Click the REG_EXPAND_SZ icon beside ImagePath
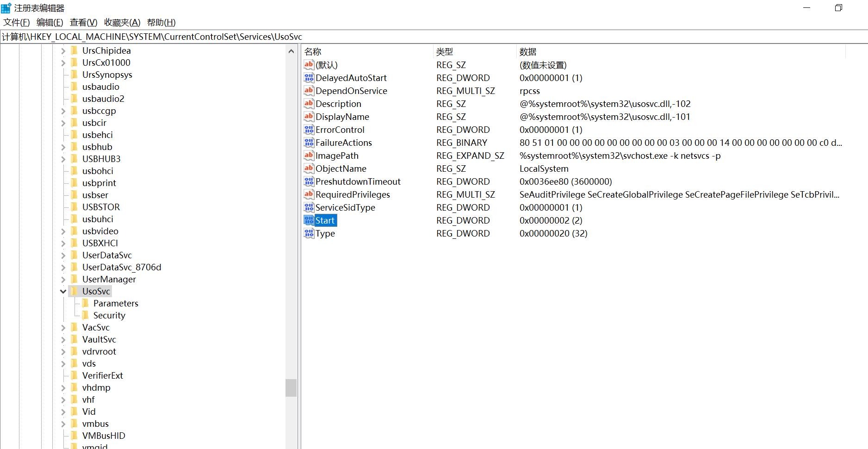The width and height of the screenshot is (868, 449). (x=309, y=156)
